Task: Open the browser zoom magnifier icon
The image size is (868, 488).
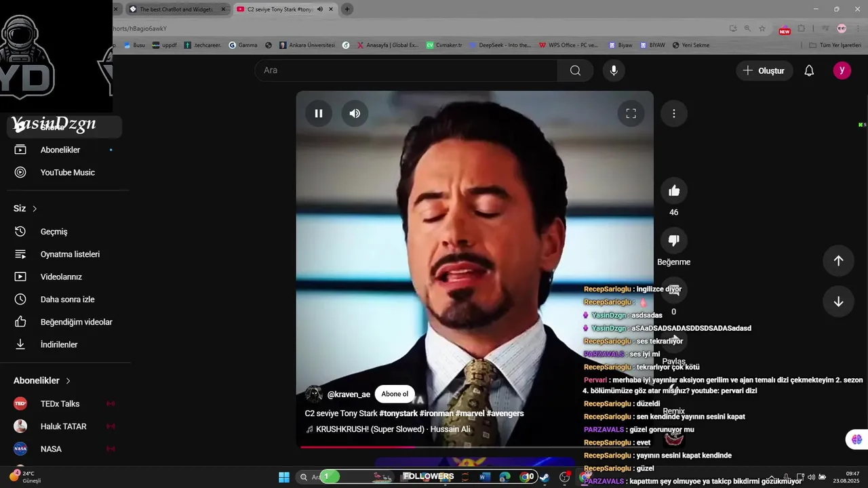Action: point(747,28)
